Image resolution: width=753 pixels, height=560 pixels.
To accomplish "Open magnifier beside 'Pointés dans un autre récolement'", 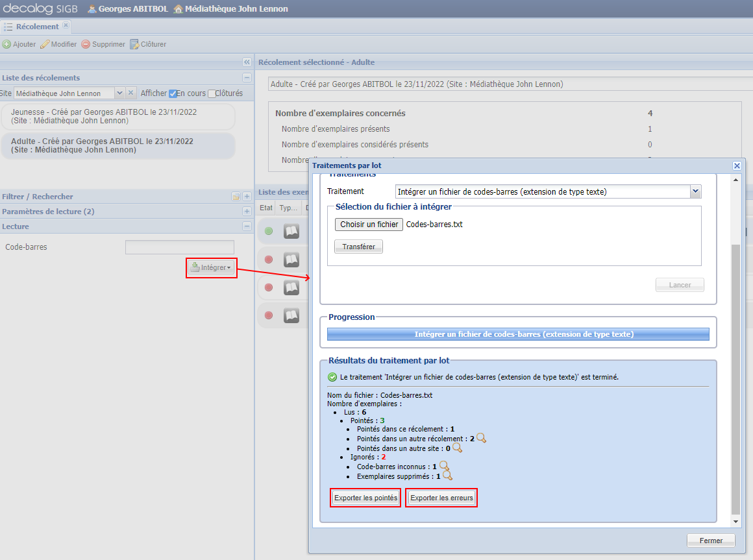I will [481, 439].
